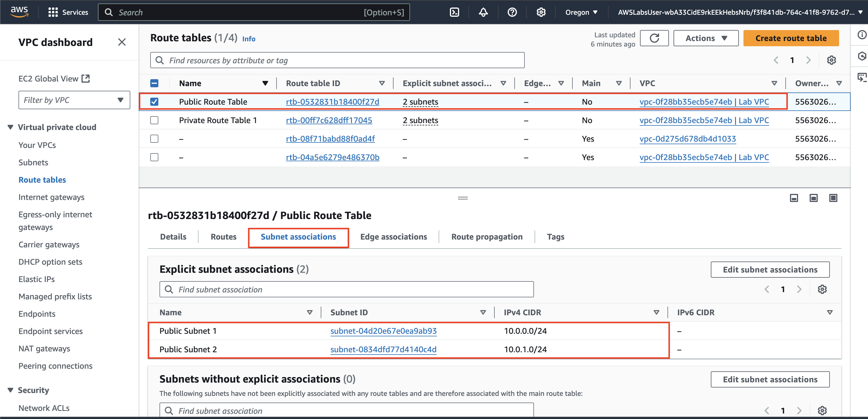Open the Actions dropdown
The width and height of the screenshot is (868, 419).
click(x=706, y=38)
